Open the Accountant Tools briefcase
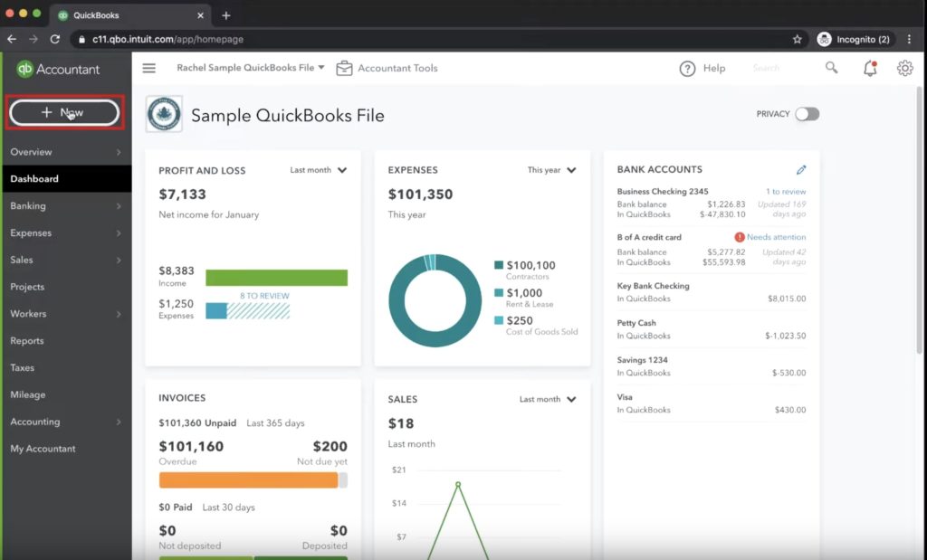Image resolution: width=927 pixels, height=560 pixels. [x=344, y=68]
